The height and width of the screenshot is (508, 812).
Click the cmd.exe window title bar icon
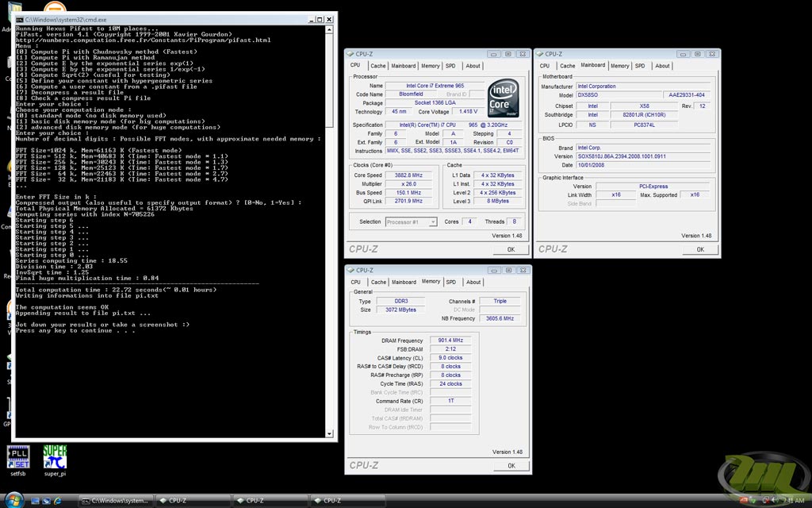pos(20,19)
